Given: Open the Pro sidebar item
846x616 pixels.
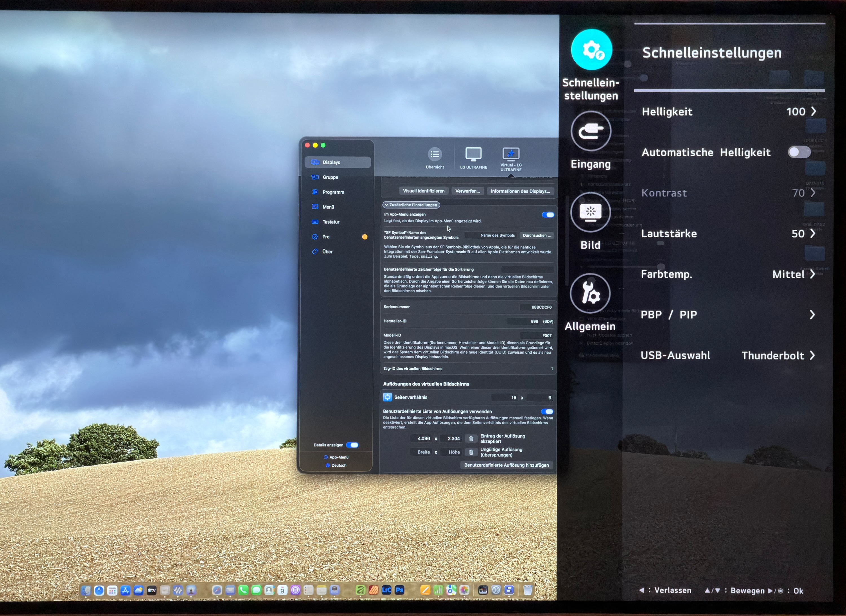Looking at the screenshot, I should click(x=326, y=237).
